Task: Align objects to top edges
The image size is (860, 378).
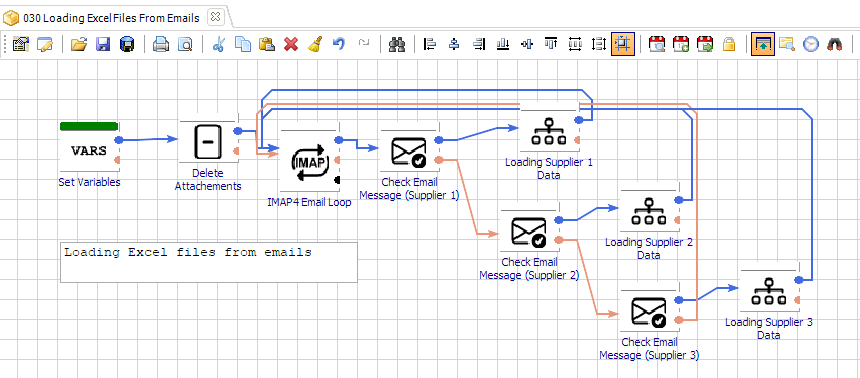Action: coord(551,44)
